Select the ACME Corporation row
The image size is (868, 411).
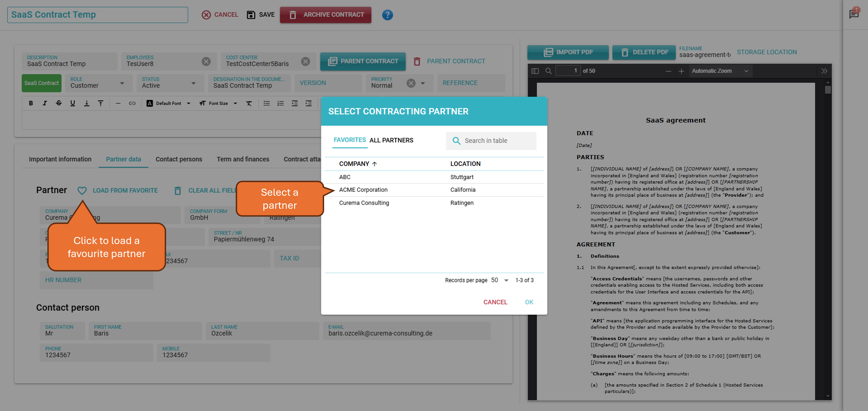[x=363, y=190]
